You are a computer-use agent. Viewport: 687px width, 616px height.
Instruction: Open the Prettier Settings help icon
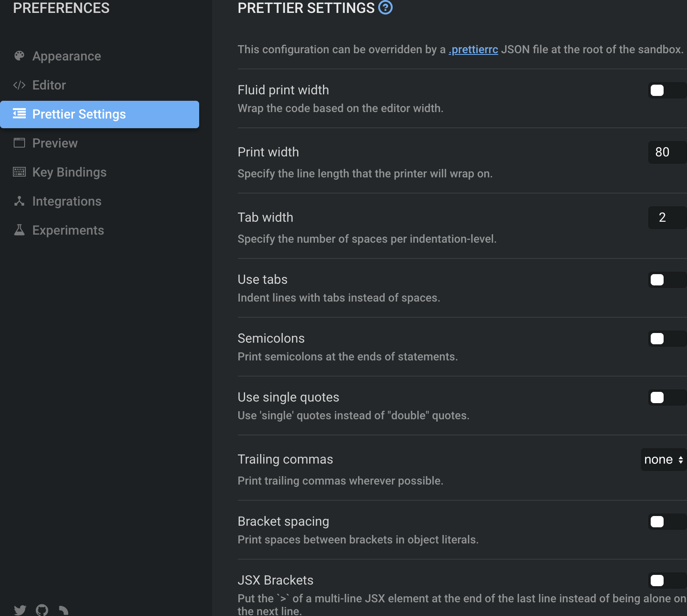385,8
